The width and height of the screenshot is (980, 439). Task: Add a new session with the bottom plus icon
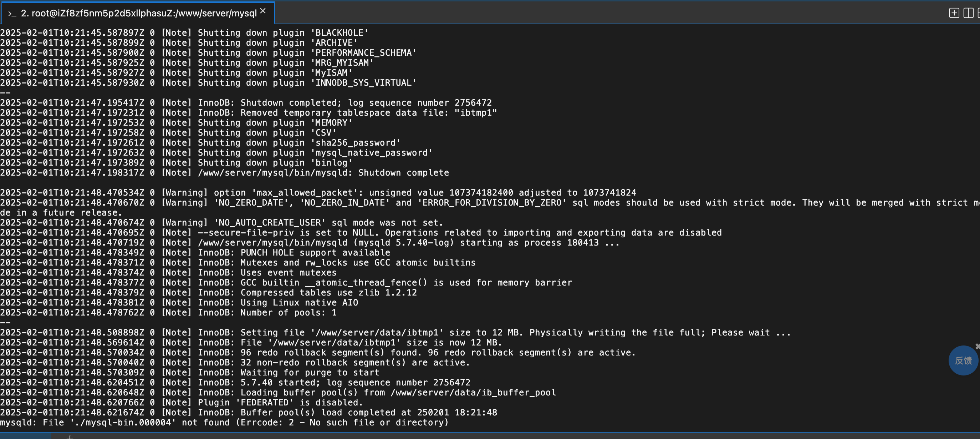coord(70,437)
